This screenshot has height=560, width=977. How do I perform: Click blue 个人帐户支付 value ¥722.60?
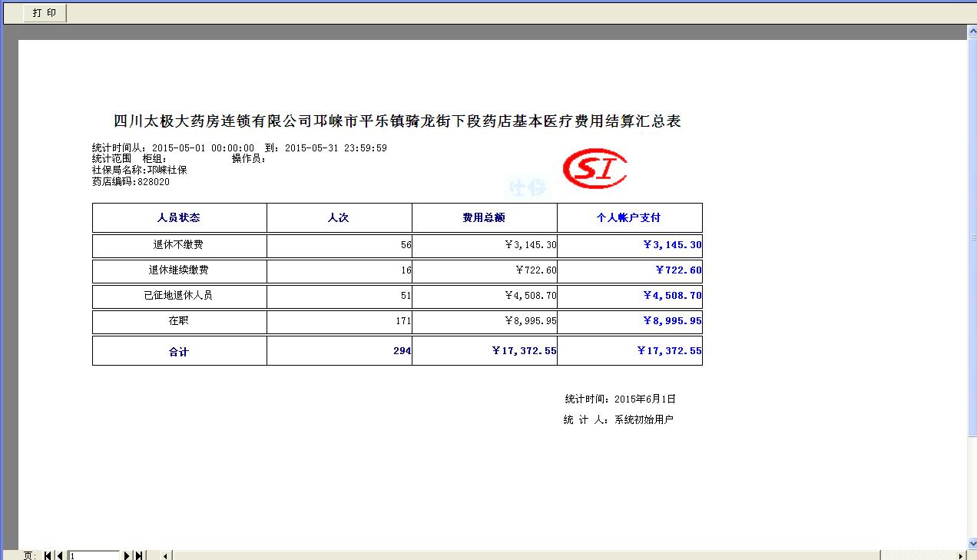click(x=678, y=271)
